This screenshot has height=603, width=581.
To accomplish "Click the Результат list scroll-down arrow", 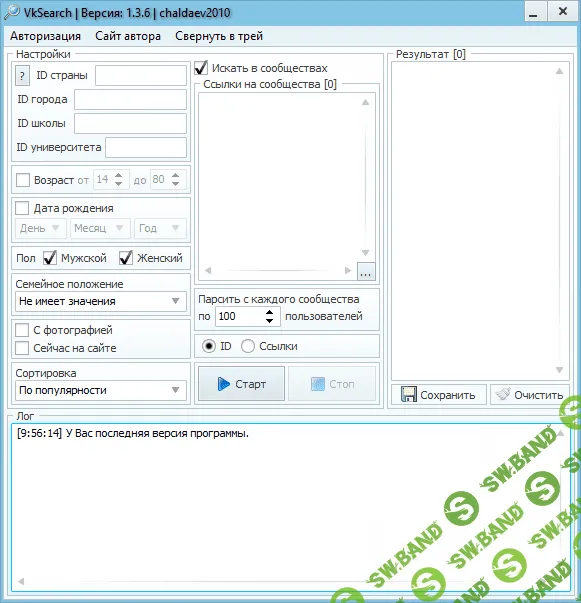I will coord(560,370).
